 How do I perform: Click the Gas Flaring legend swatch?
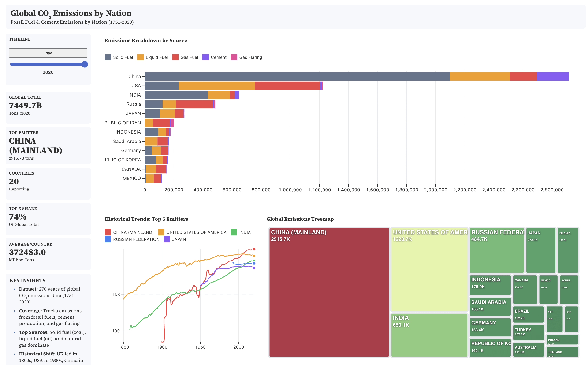[x=234, y=57]
